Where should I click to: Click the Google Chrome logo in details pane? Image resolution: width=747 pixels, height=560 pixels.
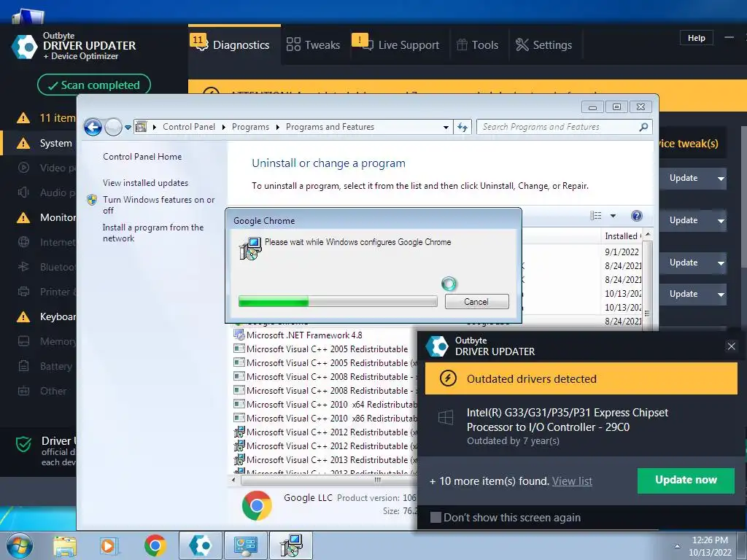tap(257, 505)
